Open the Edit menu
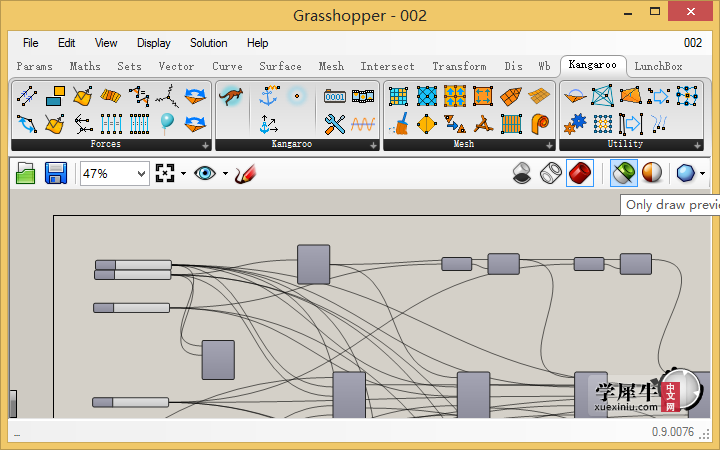This screenshot has width=720, height=450. click(x=67, y=43)
